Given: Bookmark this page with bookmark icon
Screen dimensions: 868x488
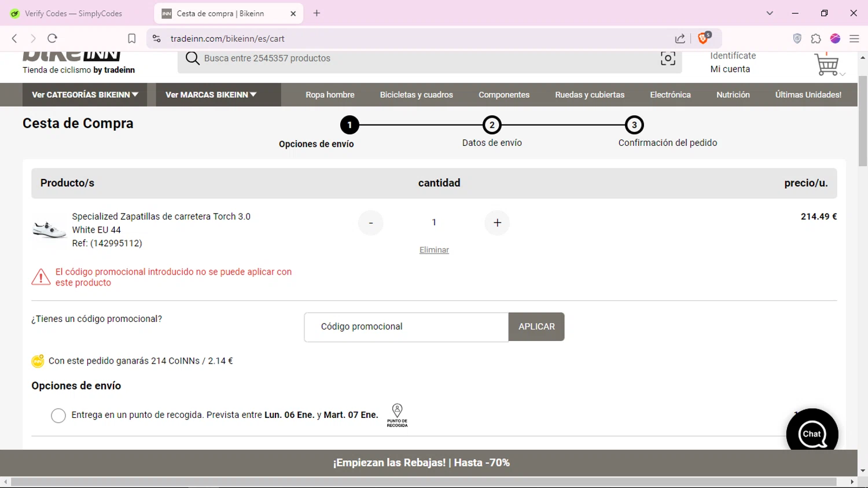Looking at the screenshot, I should 132,39.
